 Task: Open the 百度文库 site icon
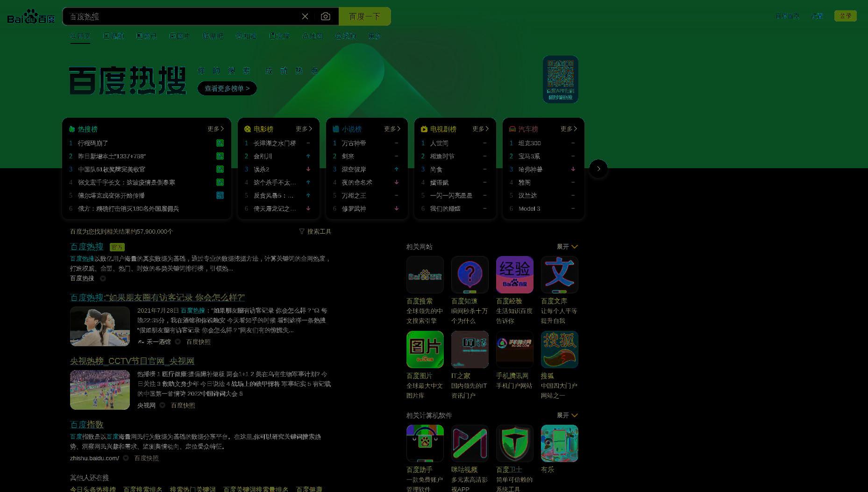pyautogui.click(x=560, y=275)
